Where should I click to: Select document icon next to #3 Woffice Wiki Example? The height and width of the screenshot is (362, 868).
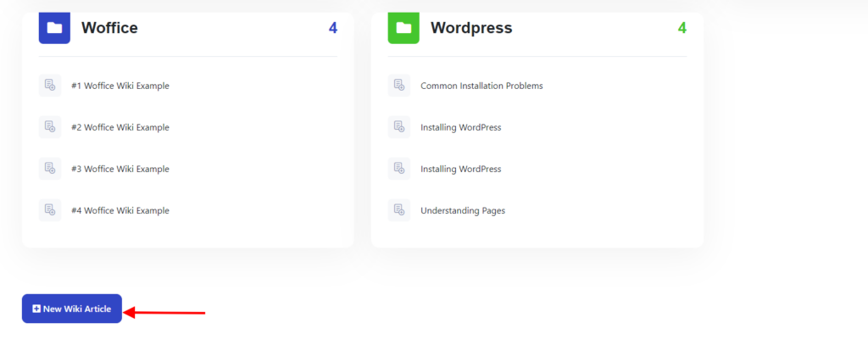(x=50, y=169)
